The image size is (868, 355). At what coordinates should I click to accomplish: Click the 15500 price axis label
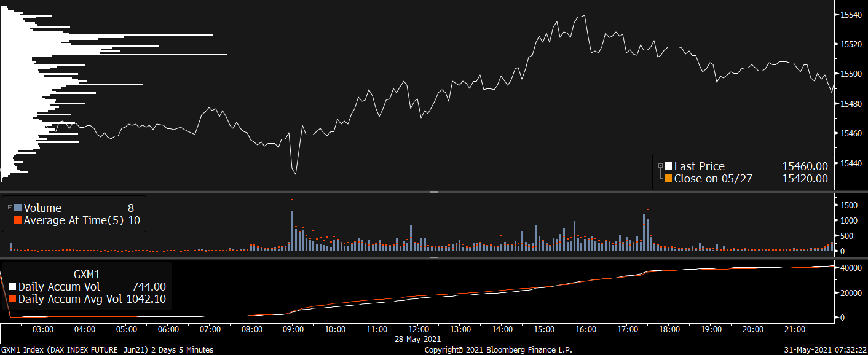(x=851, y=74)
